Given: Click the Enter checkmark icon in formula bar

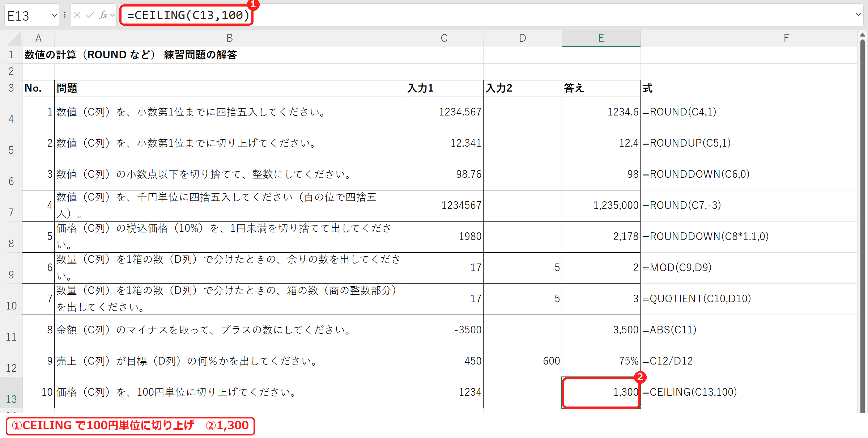Looking at the screenshot, I should 90,15.
